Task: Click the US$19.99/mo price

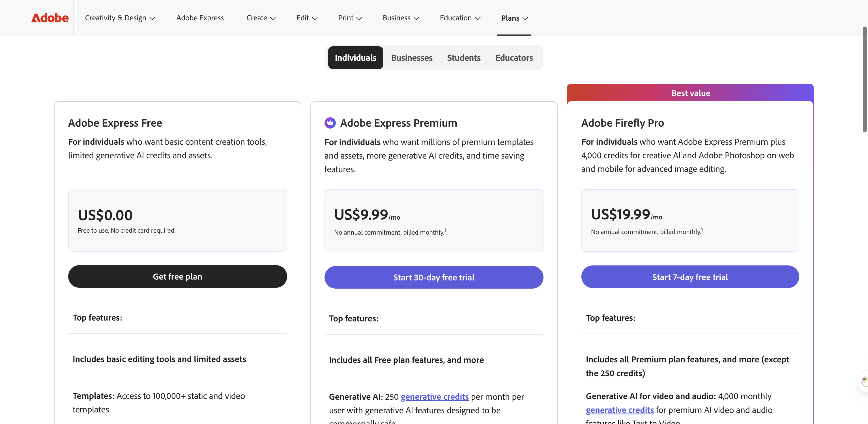Action: tap(626, 215)
